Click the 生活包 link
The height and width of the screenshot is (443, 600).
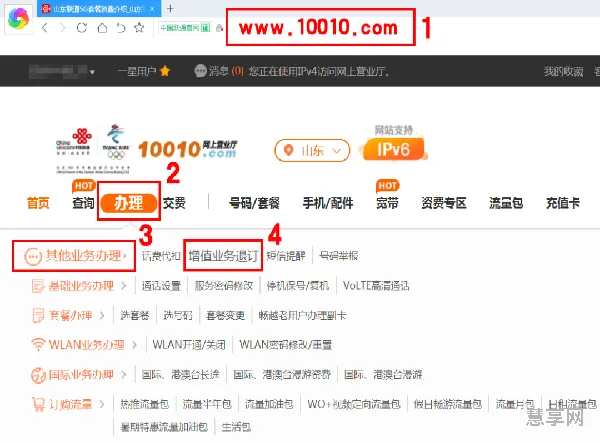[x=236, y=427]
